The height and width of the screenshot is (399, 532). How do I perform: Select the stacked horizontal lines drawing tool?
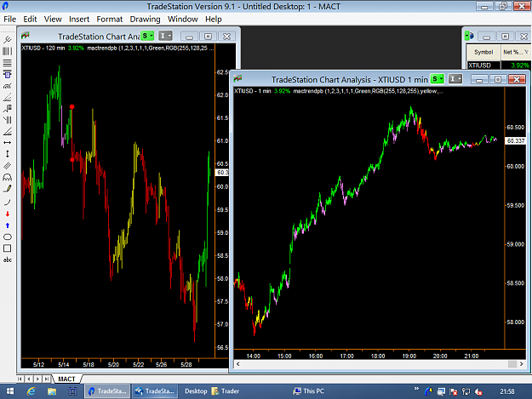coord(7,63)
